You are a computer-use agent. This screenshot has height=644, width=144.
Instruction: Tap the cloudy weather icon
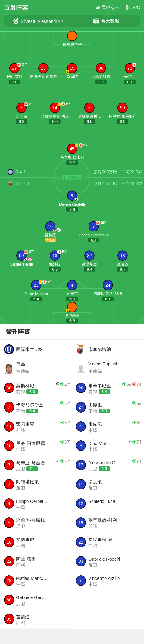point(98,8)
